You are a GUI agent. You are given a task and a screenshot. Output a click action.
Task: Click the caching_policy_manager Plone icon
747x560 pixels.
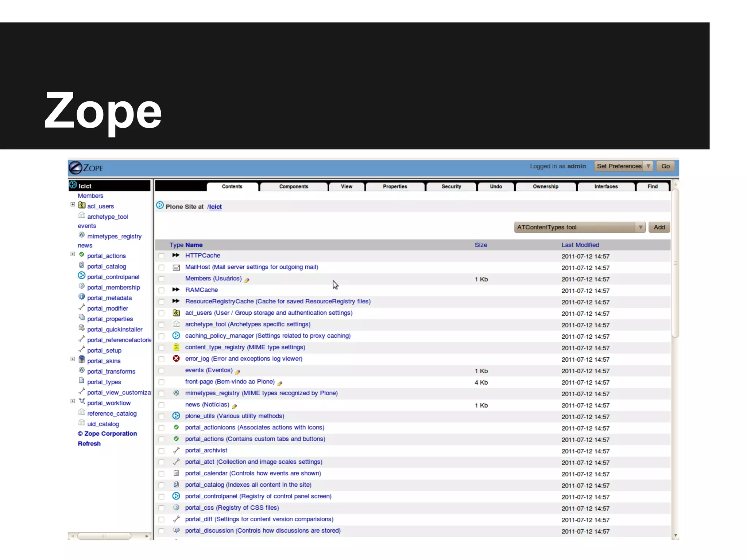pyautogui.click(x=176, y=335)
